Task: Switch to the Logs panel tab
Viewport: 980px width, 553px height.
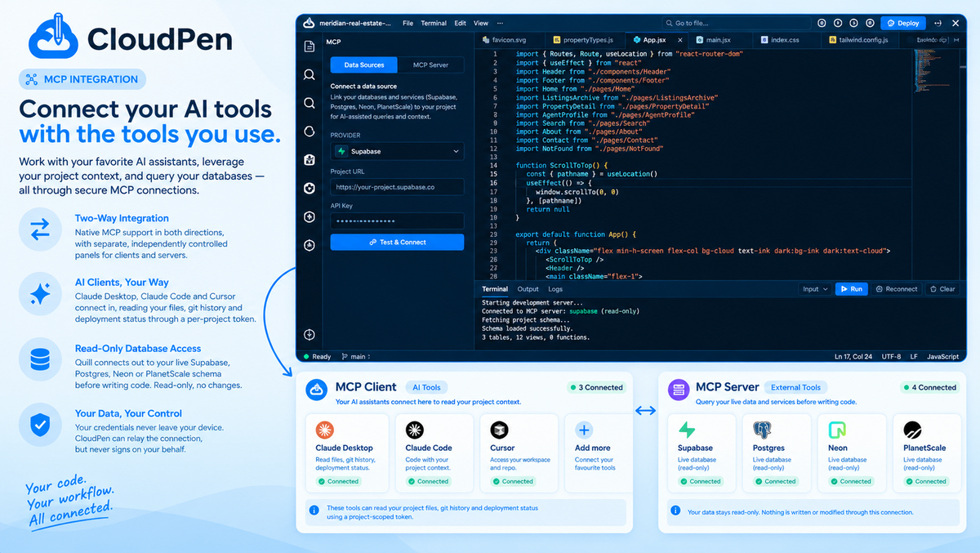Action: (555, 289)
